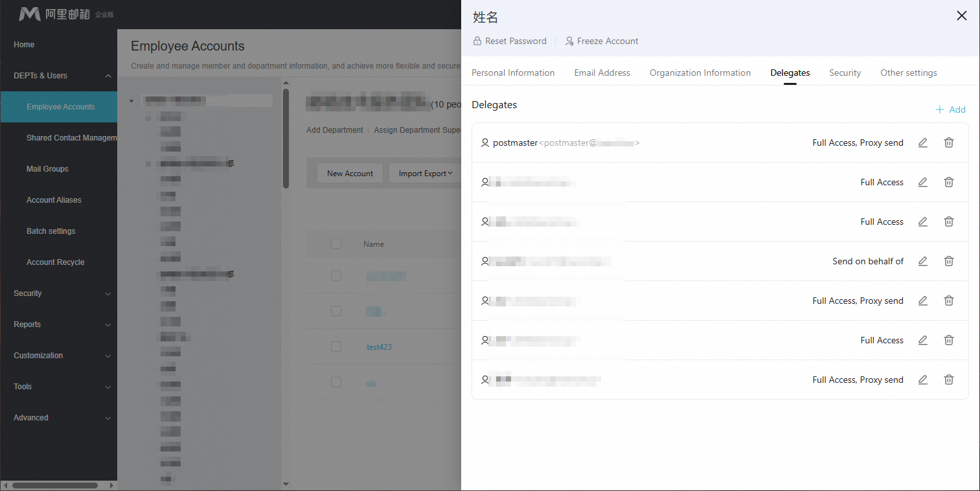Edit the postmaster delegate entry
The width and height of the screenshot is (980, 491).
click(x=923, y=143)
